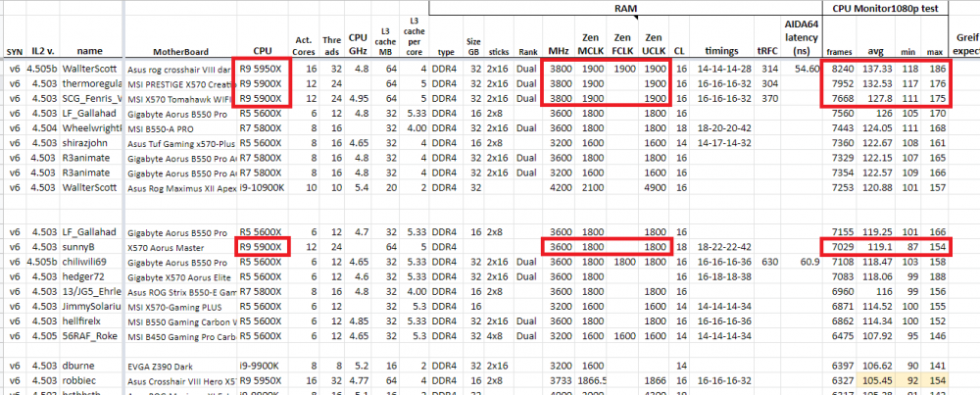Click the Wheelwrighti name cell
This screenshot has height=395, width=980.
coord(90,128)
